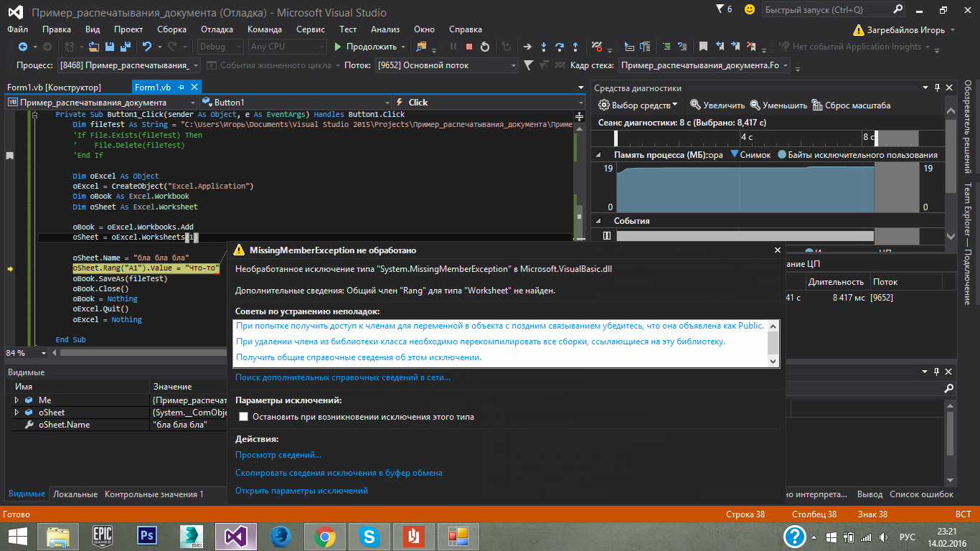Collapse the Память процесса (МБ) section
Image resolution: width=980 pixels, height=551 pixels.
click(x=599, y=155)
